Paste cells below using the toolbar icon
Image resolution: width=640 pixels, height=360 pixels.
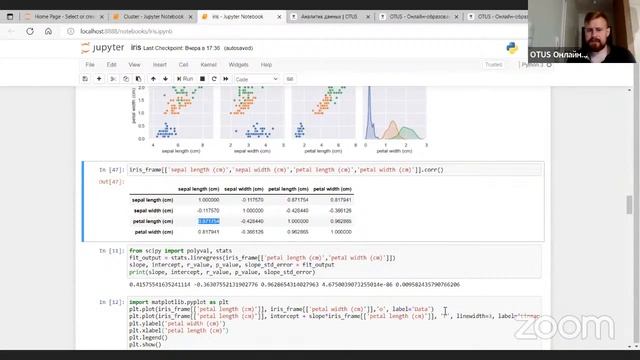coord(138,79)
